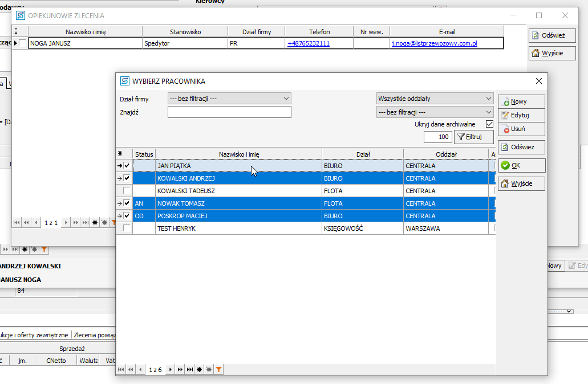The image size is (588, 384).
Task: Toggle Ukryj dane archiwalne checkbox
Action: [x=489, y=124]
